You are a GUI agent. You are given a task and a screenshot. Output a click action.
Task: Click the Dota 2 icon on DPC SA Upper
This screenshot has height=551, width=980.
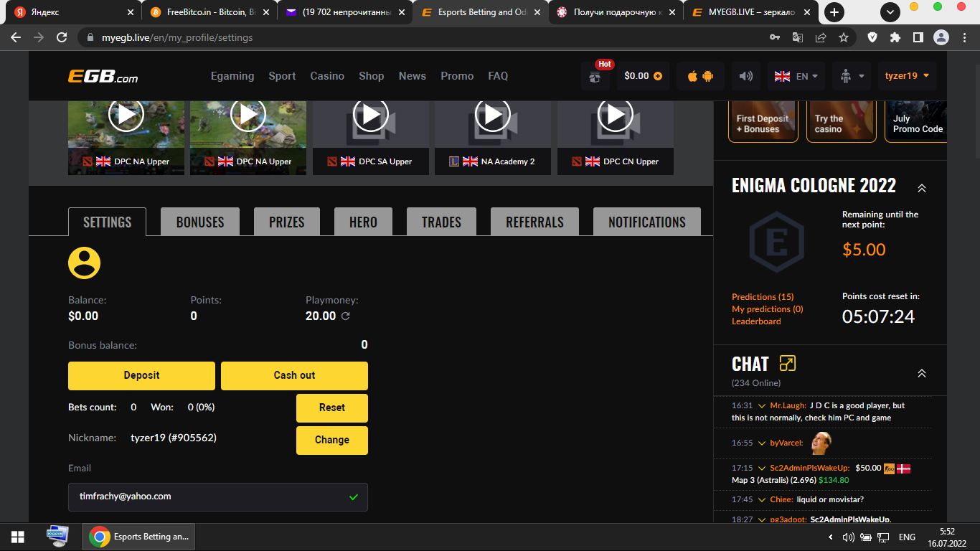pyautogui.click(x=331, y=161)
